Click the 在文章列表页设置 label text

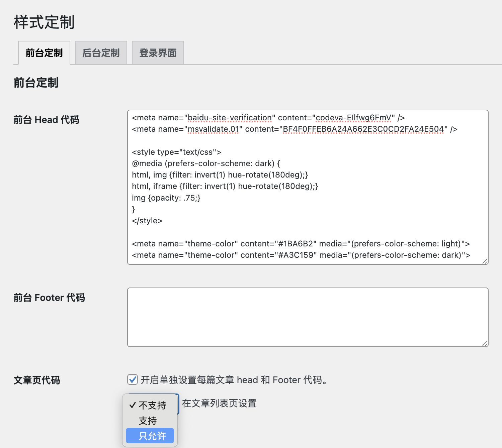coord(219,404)
